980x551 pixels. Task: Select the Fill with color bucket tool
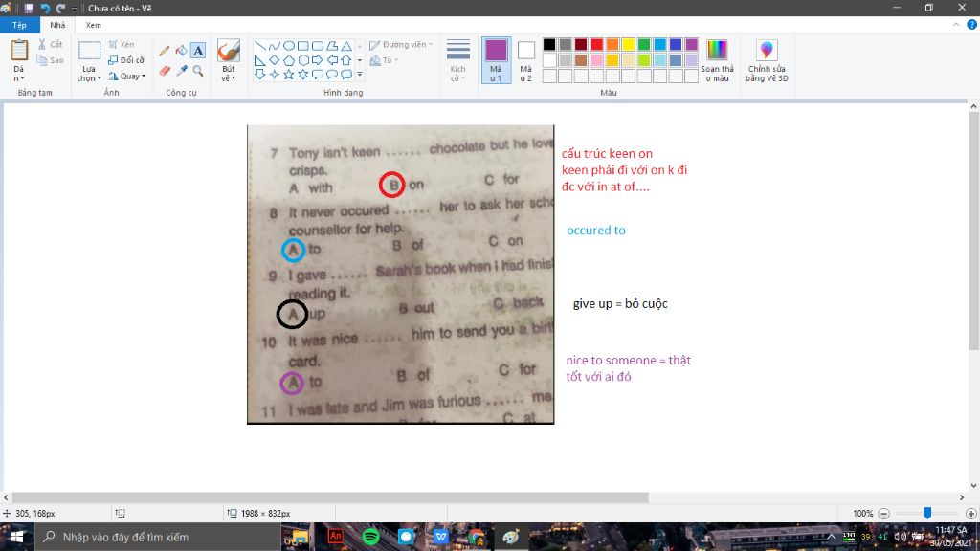point(181,51)
